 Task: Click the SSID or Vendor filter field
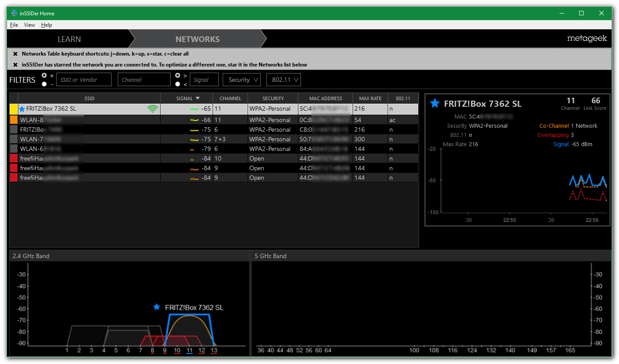(x=84, y=80)
